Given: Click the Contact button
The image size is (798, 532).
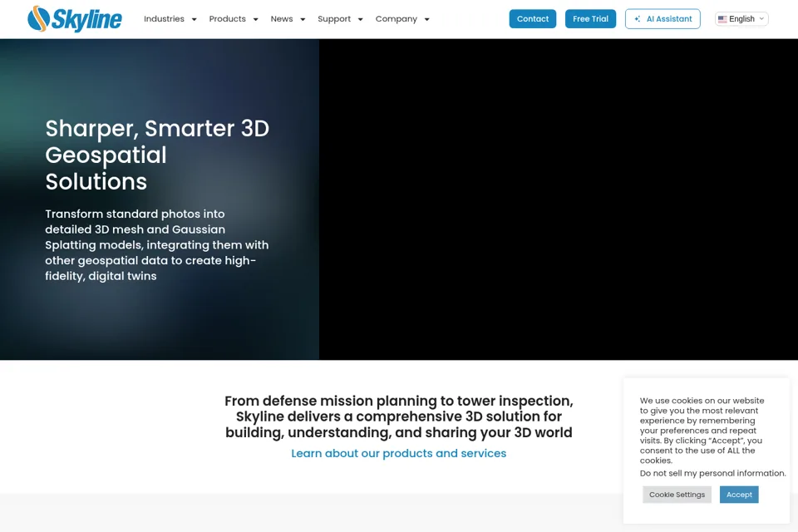Looking at the screenshot, I should [532, 19].
